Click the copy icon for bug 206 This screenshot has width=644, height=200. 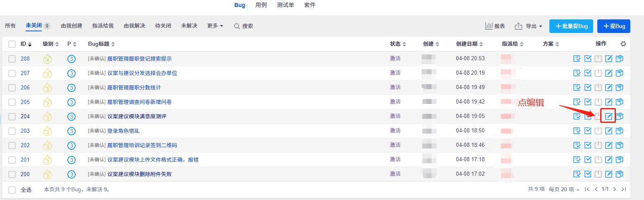619,87
